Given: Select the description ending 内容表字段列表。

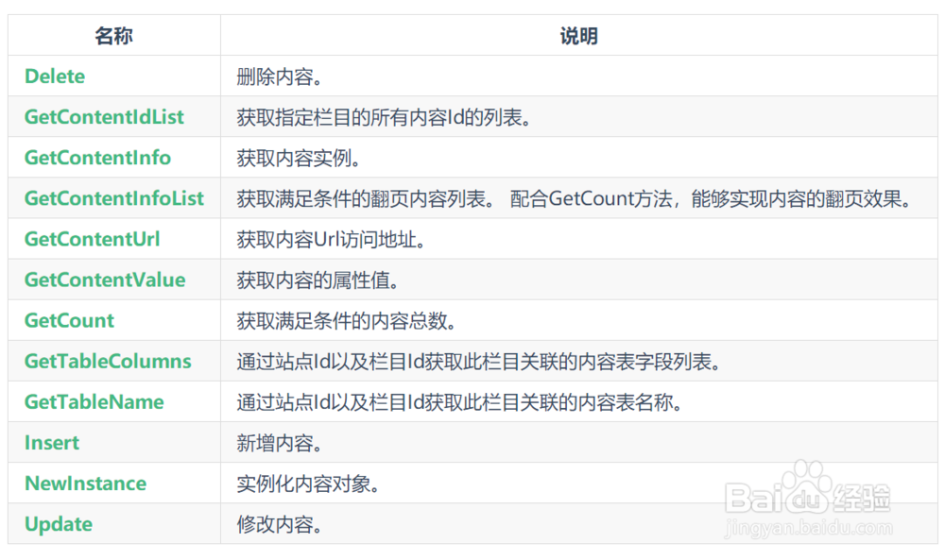Looking at the screenshot, I should click(x=479, y=362).
